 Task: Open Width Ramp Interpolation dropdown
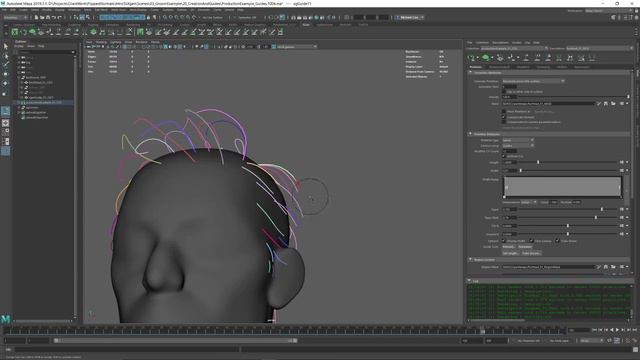[x=529, y=202]
